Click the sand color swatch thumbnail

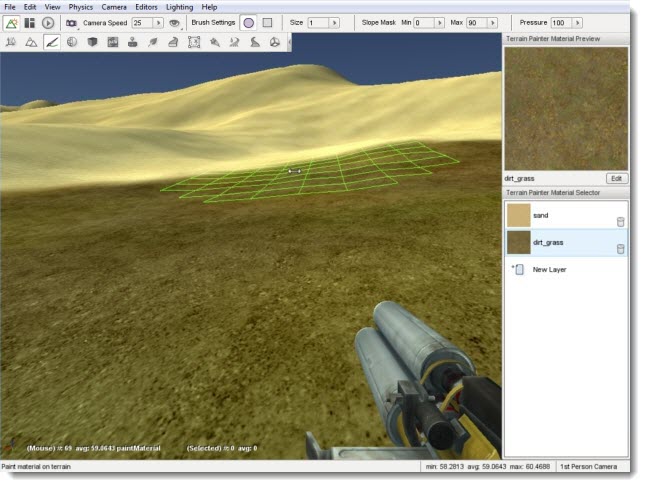(x=519, y=216)
